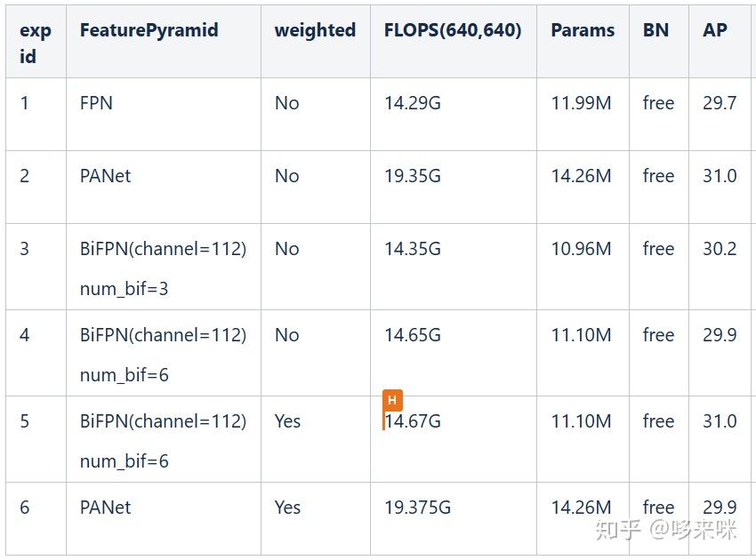Image resolution: width=756 pixels, height=560 pixels.
Task: Click the 14.67G FLOPS cell
Action: (x=414, y=421)
